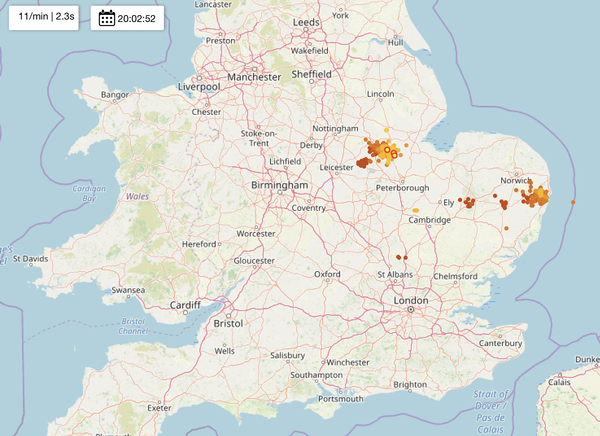Click the 20:02:52 time display
This screenshot has height=436, width=600.
(141, 18)
